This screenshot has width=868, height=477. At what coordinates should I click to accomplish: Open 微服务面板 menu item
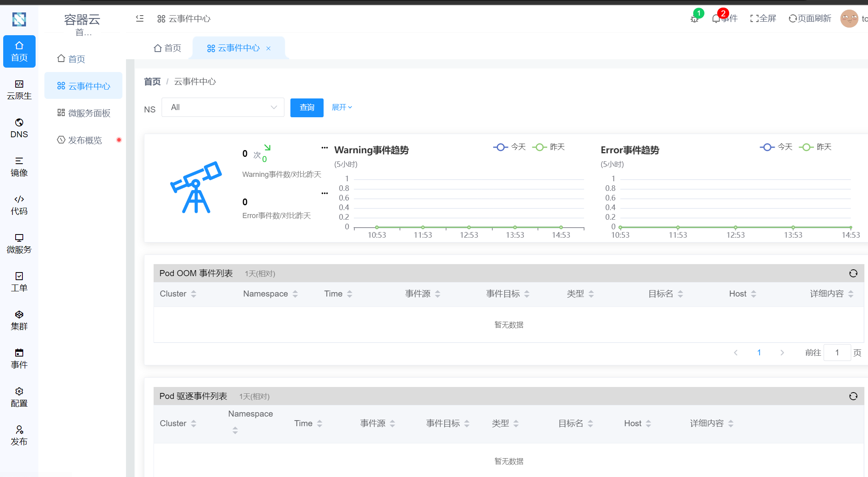point(83,113)
